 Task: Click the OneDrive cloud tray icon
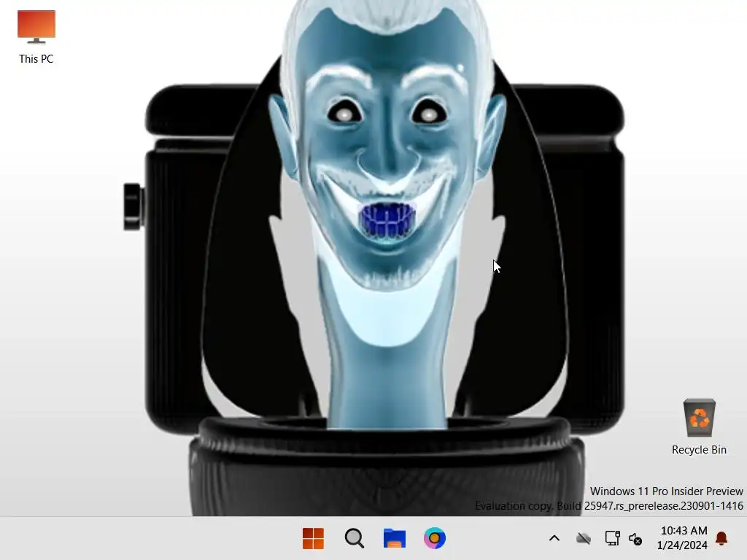point(584,539)
